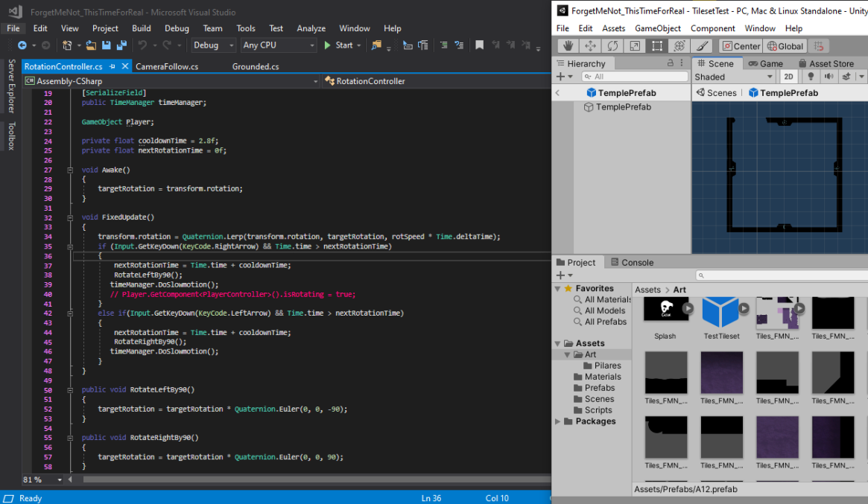Click Visual Studio's Open File icon

pyautogui.click(x=91, y=45)
